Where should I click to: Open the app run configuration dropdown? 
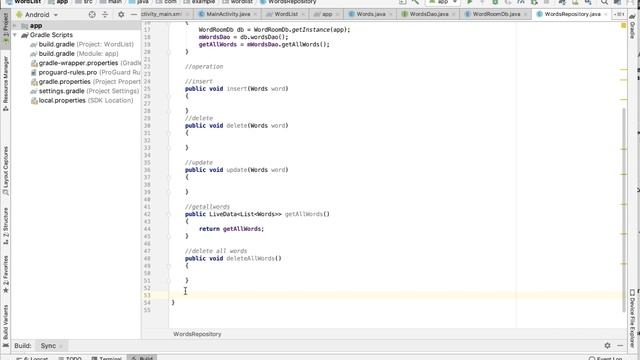(x=442, y=2)
